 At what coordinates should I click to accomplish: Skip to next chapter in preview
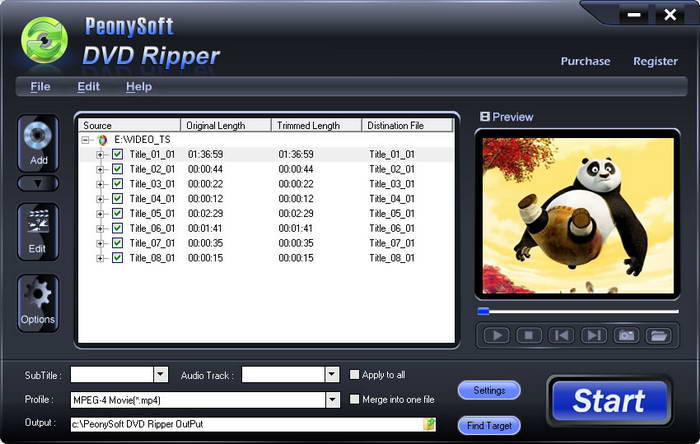[594, 335]
